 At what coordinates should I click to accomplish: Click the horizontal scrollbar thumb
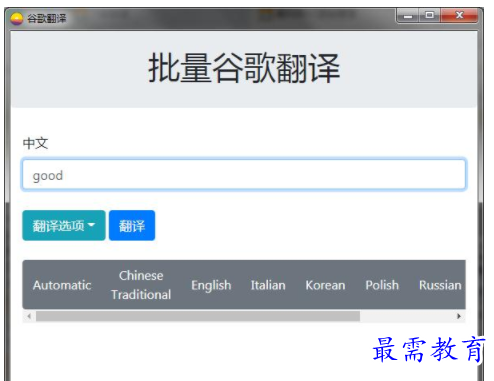pos(198,316)
